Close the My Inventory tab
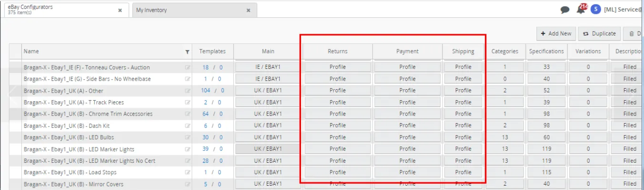 248,10
